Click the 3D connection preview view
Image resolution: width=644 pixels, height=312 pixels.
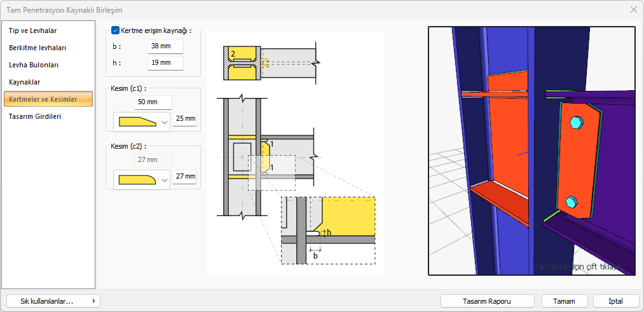pyautogui.click(x=531, y=151)
